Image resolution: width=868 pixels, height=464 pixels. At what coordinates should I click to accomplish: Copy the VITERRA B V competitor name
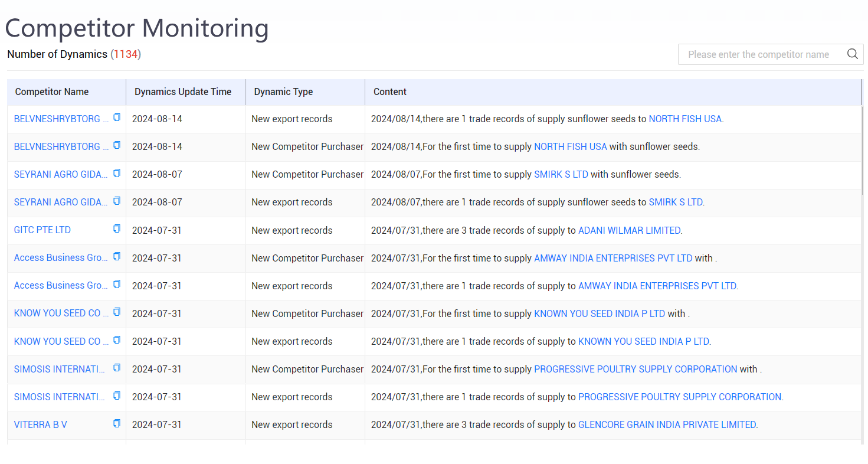click(117, 423)
